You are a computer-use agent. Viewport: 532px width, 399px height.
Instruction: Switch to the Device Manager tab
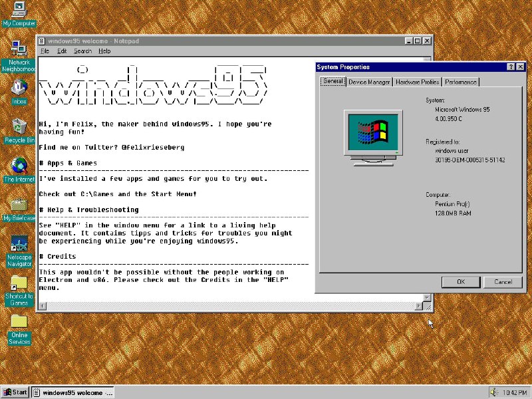point(369,82)
